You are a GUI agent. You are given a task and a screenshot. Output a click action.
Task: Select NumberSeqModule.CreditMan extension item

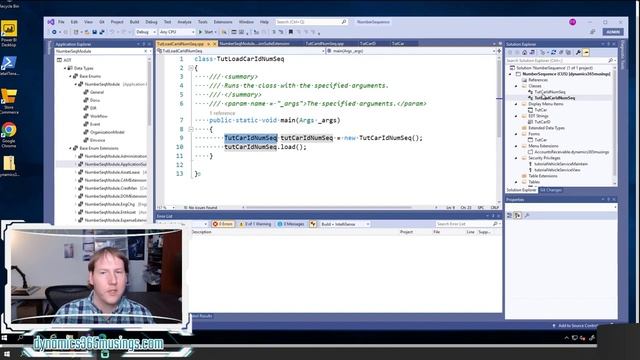[111, 188]
